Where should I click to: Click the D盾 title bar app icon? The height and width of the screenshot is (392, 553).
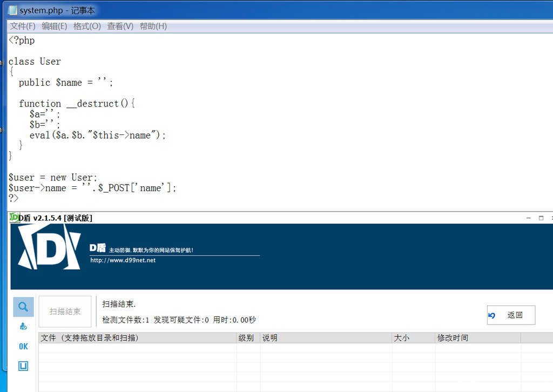15,218
